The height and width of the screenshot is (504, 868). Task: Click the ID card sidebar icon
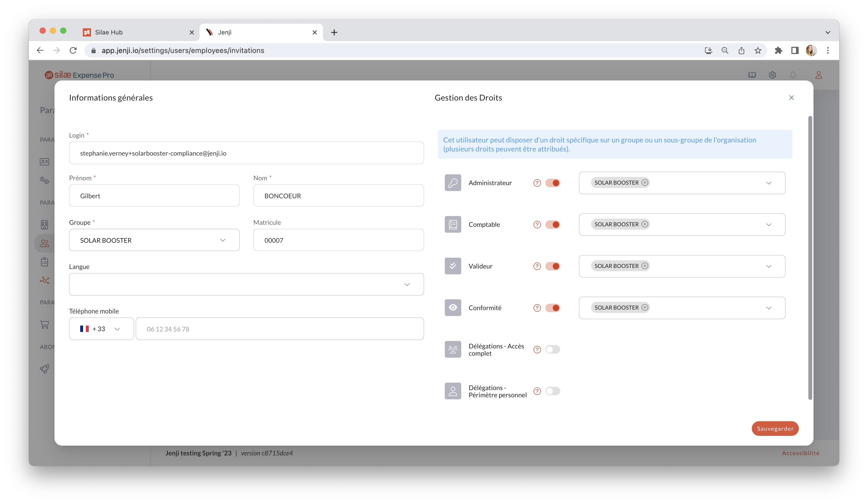[44, 161]
